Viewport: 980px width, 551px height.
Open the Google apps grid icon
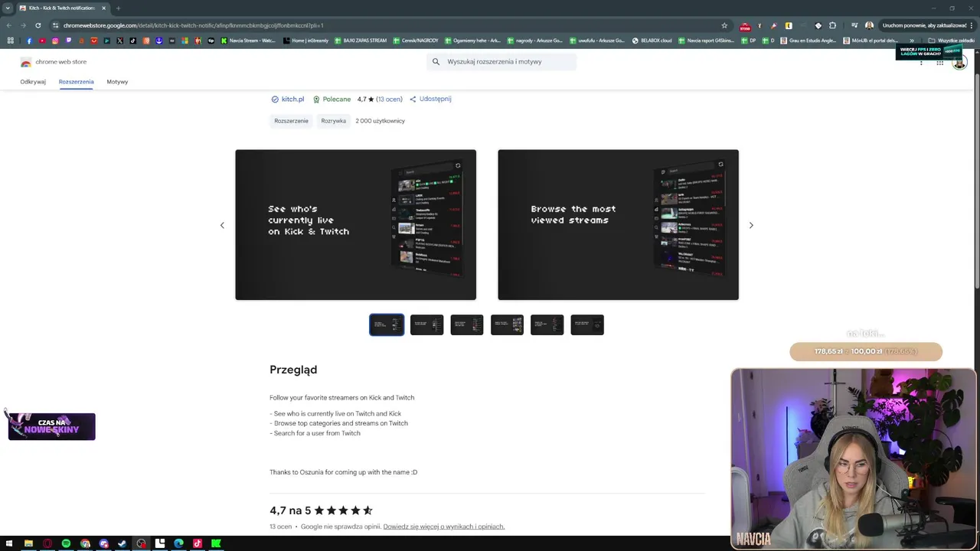[x=939, y=62]
